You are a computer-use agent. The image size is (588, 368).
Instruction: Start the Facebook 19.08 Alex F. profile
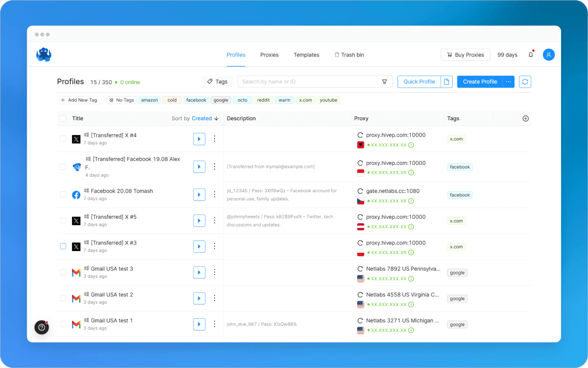tap(199, 167)
